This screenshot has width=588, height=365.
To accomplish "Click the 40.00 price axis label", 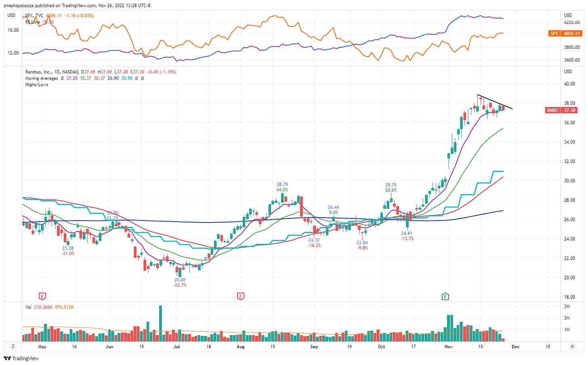I will pos(569,84).
